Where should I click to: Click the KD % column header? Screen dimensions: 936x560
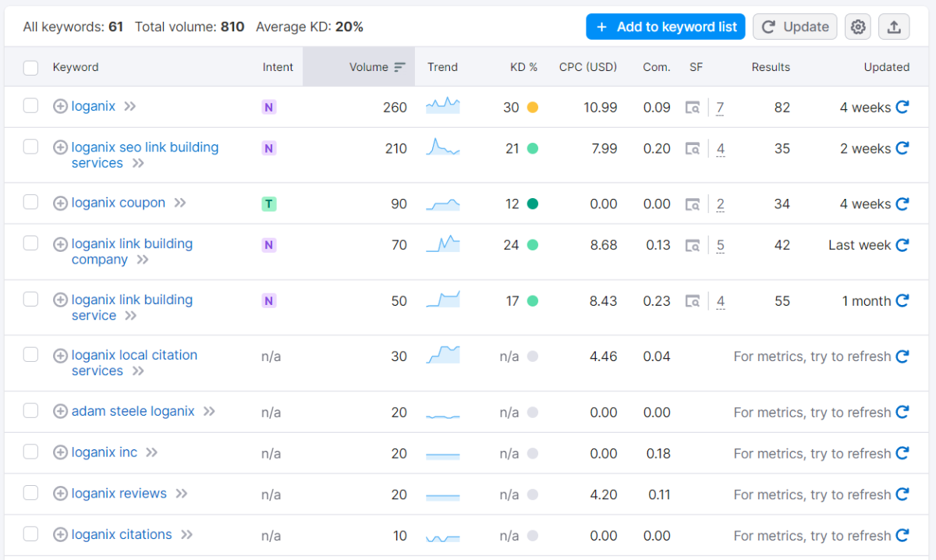(x=523, y=67)
